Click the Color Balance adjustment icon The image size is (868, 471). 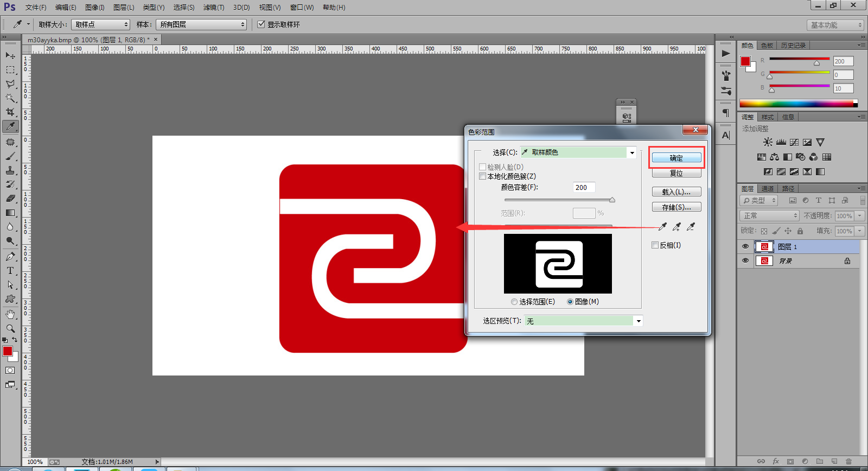(774, 157)
